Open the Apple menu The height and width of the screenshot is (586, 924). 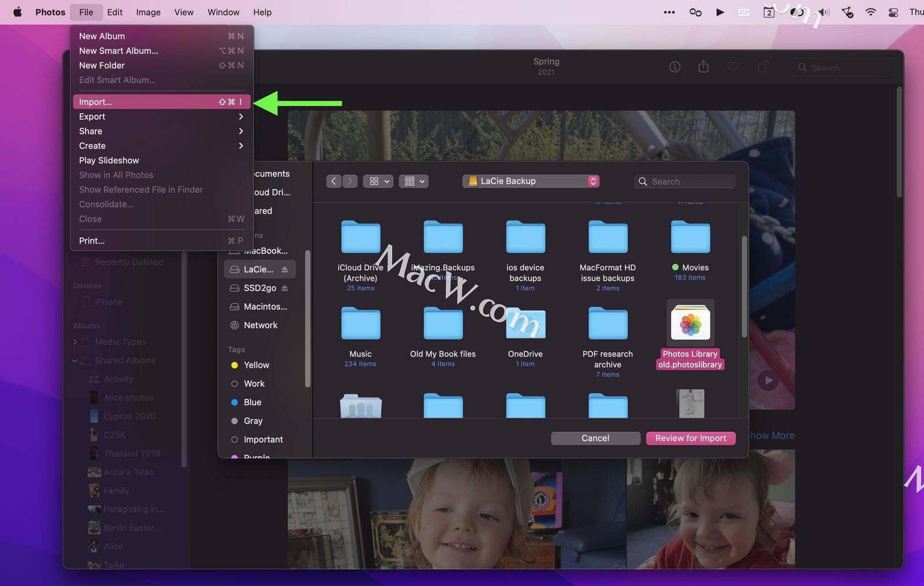[17, 12]
